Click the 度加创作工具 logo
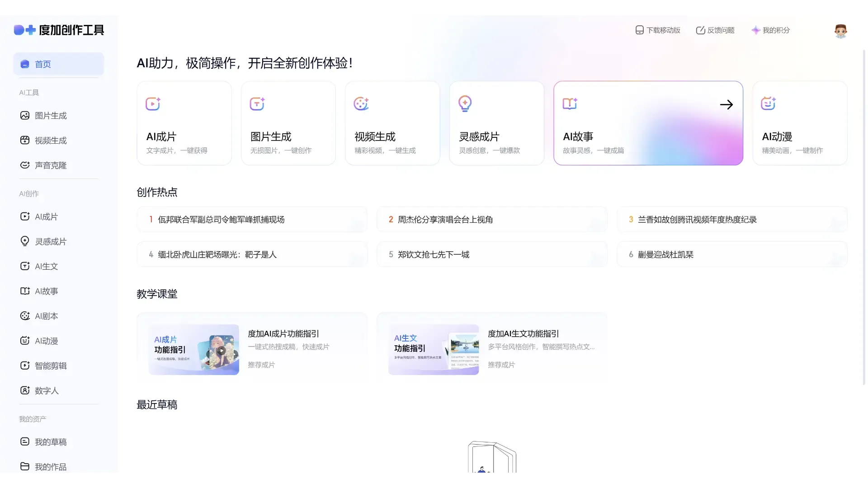The image size is (868, 488). tap(59, 30)
